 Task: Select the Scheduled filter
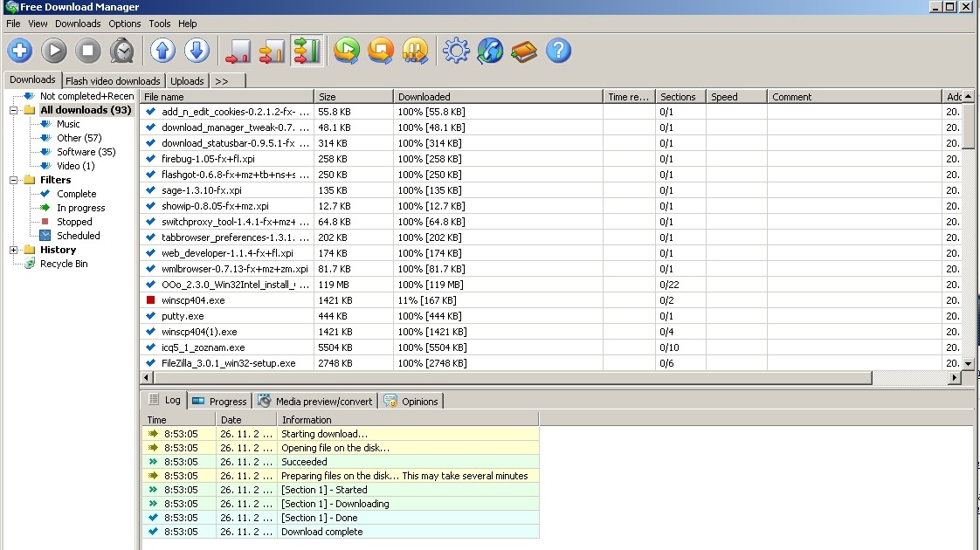78,236
